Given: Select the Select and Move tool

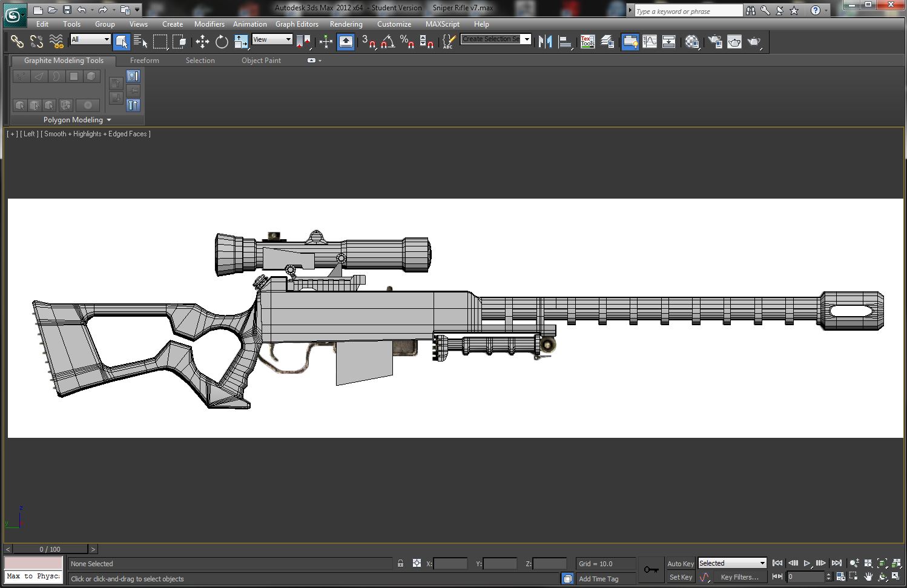Looking at the screenshot, I should click(202, 41).
